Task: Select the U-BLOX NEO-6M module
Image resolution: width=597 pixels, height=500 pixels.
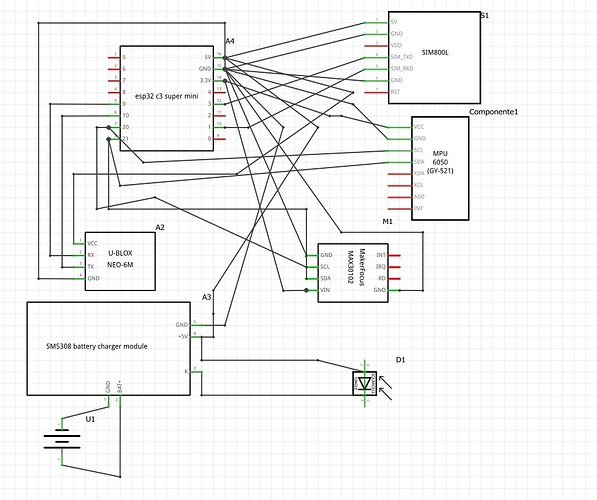Action: pos(120,261)
